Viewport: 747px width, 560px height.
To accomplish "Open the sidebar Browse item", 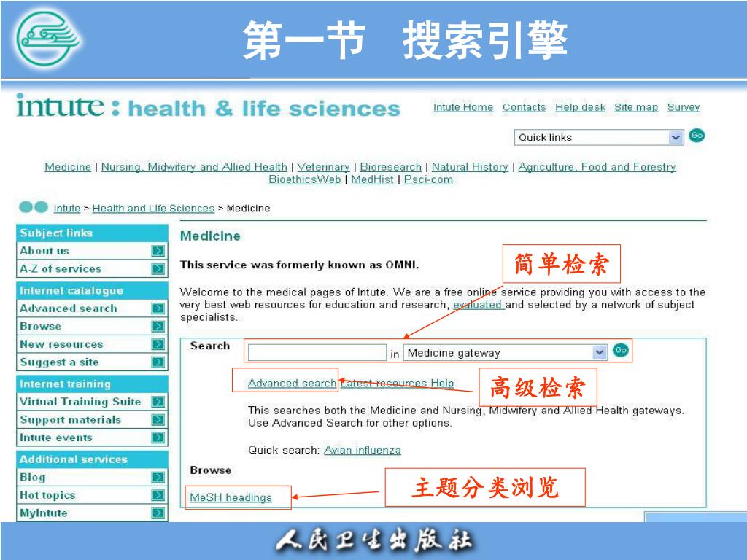I will 92,327.
